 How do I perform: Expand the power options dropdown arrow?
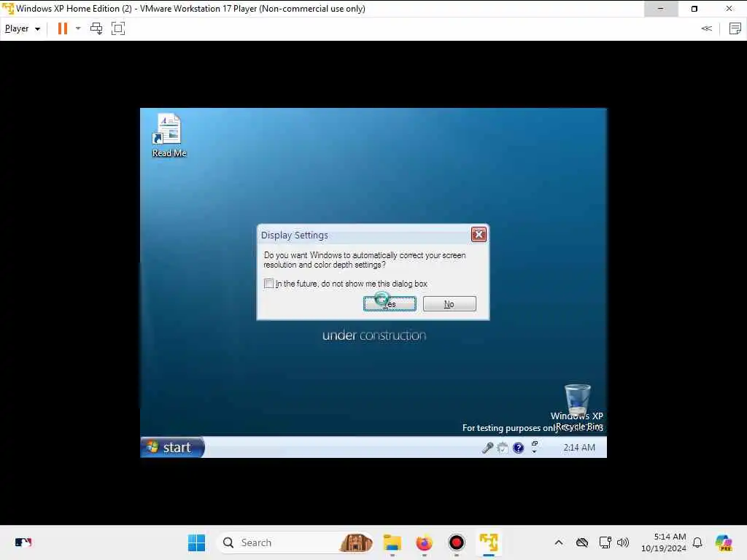tap(78, 28)
